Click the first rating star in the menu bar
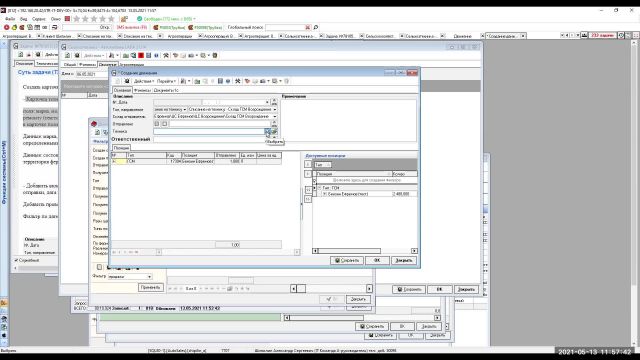640x360 pixels. pos(76,19)
